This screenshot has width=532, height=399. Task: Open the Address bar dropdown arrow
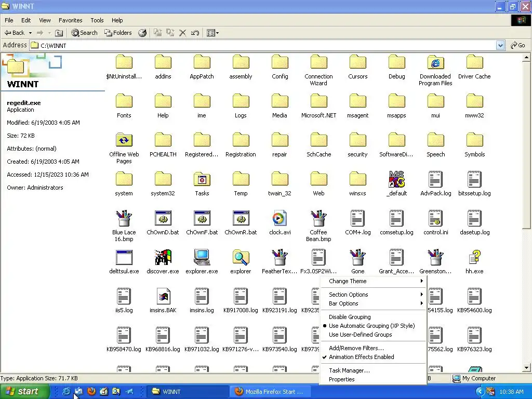500,45
